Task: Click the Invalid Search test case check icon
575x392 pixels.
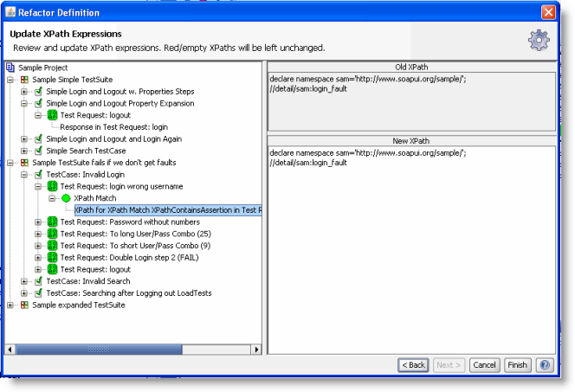Action: [38, 281]
